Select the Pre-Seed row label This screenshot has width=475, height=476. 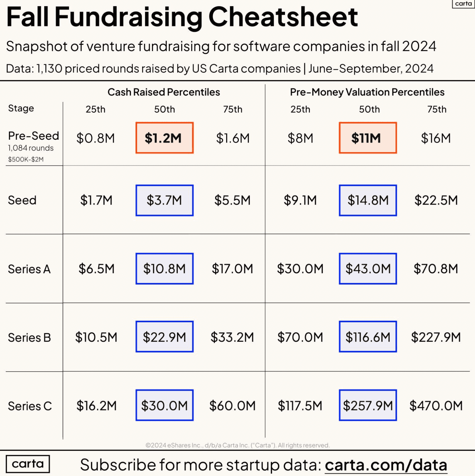[33, 136]
